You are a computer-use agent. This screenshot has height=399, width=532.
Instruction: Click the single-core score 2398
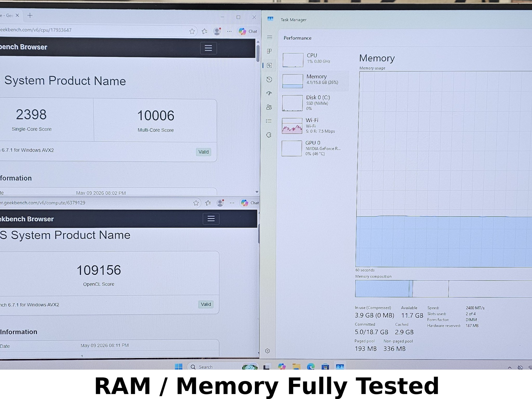31,115
